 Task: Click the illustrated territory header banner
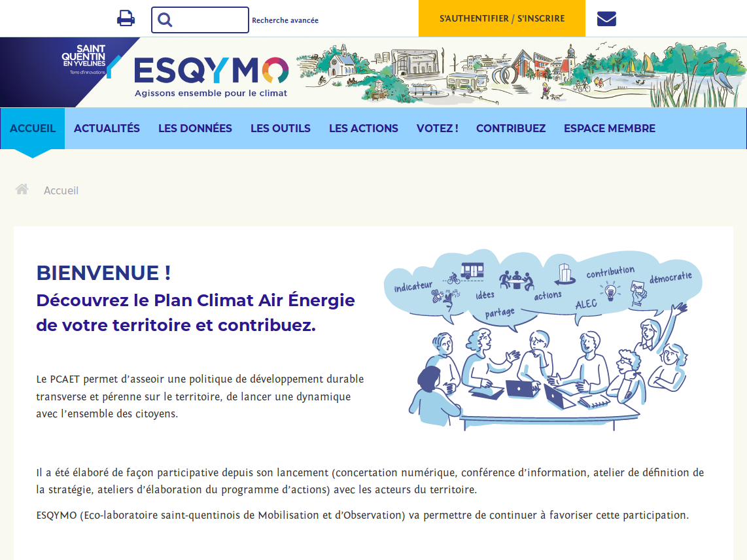522,74
